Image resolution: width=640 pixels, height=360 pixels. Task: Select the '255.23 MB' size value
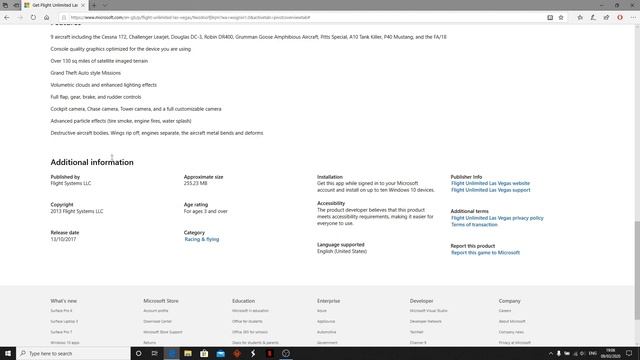coord(196,183)
